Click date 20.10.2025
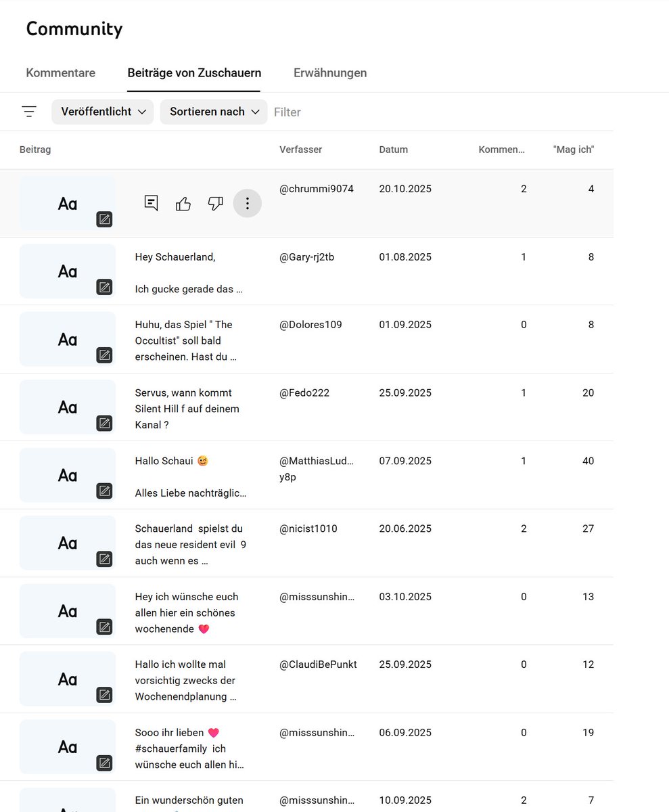Screen dimensions: 669x812 click(x=405, y=189)
